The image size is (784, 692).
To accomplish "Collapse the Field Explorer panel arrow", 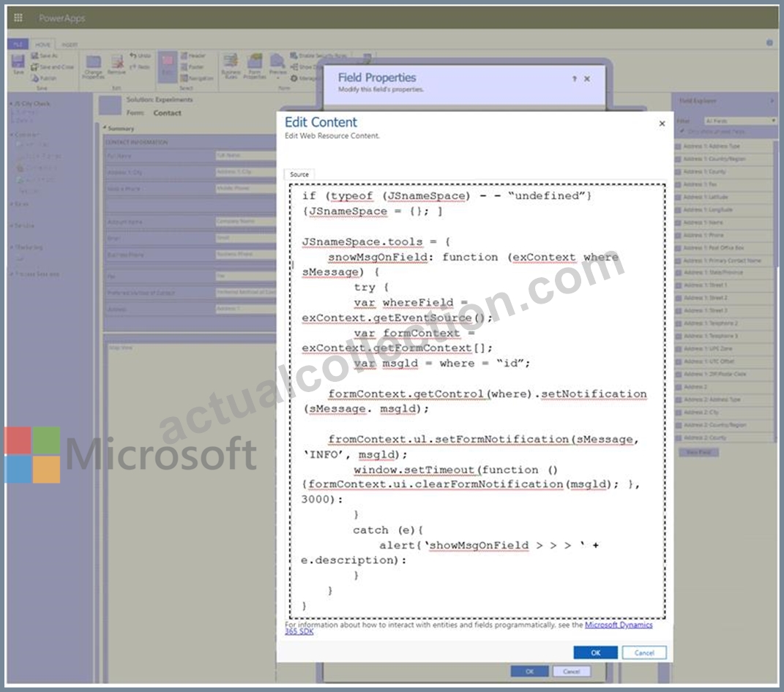I will pyautogui.click(x=772, y=101).
